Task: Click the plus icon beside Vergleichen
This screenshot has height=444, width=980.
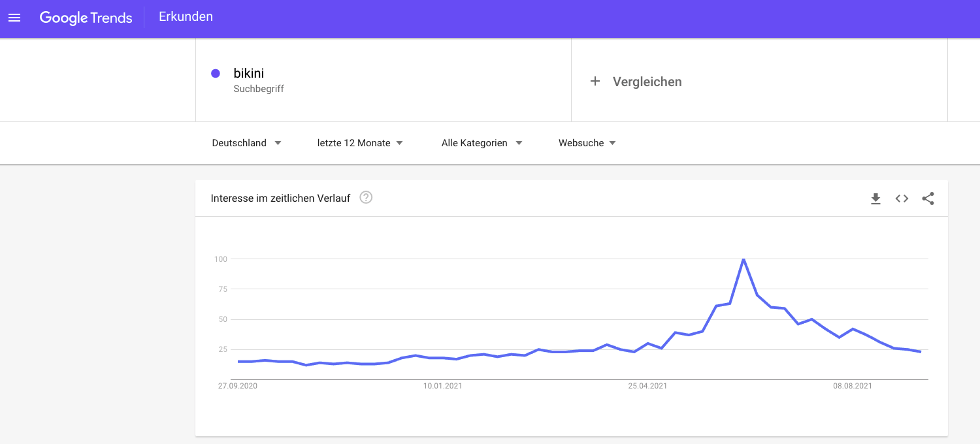Action: pos(595,82)
